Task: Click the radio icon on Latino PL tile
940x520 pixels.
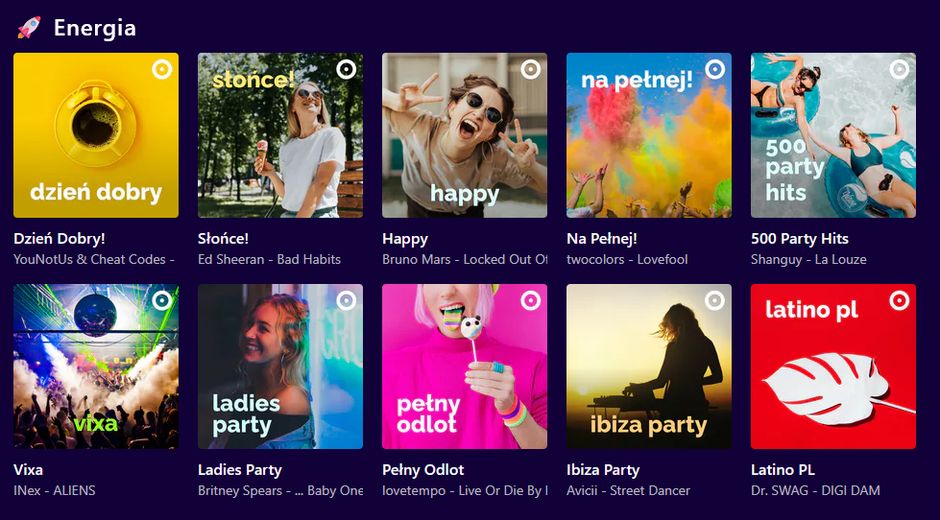Action: point(899,300)
